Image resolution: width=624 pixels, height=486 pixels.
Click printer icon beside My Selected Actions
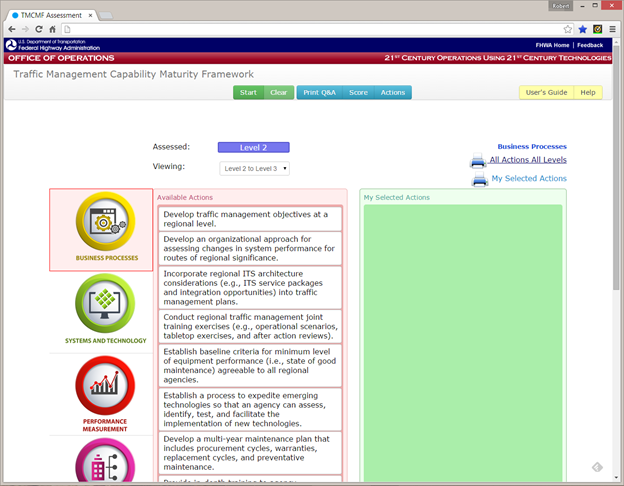[480, 179]
